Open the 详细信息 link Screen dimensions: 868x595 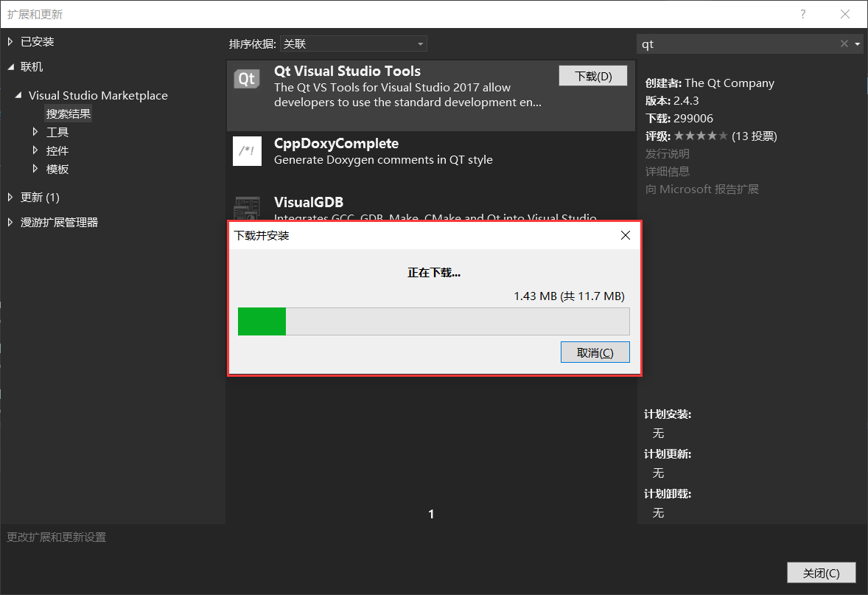668,171
